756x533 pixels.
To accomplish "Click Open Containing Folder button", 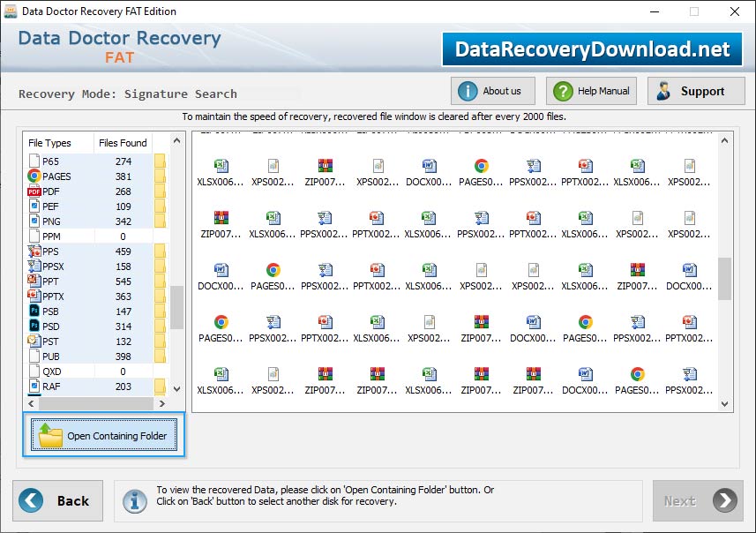I will tap(104, 436).
